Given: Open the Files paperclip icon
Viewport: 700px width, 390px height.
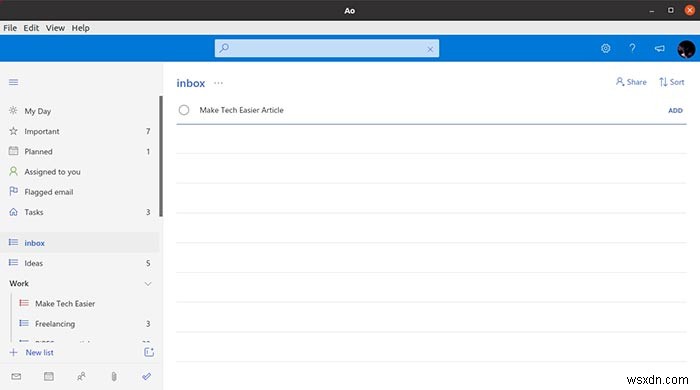Looking at the screenshot, I should (114, 377).
